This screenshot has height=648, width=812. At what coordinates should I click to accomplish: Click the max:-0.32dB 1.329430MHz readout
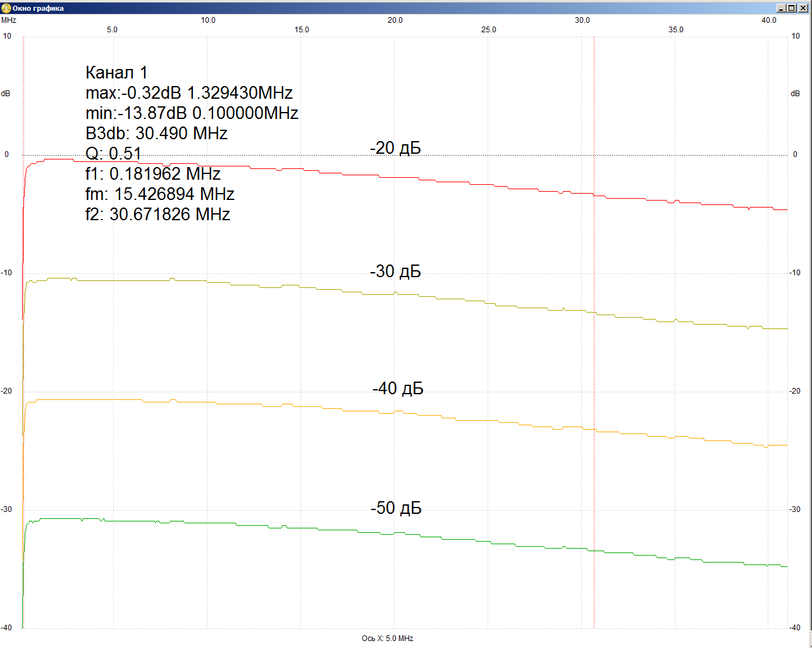[189, 93]
